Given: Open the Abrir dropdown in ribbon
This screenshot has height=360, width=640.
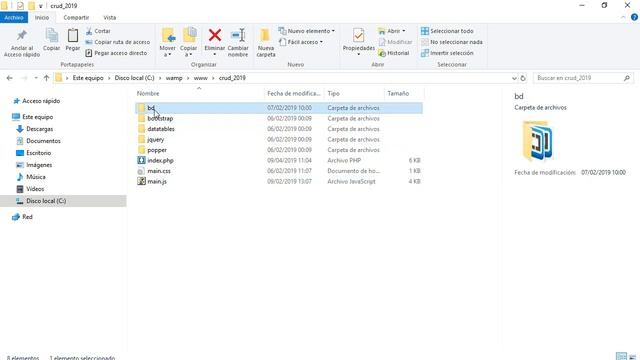Looking at the screenshot, I should click(x=391, y=31).
